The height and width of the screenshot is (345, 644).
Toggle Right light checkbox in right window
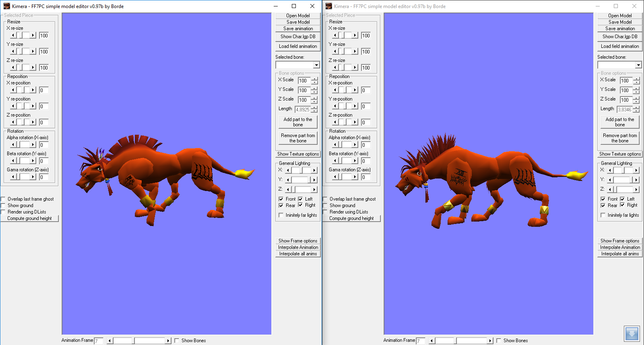pos(622,205)
